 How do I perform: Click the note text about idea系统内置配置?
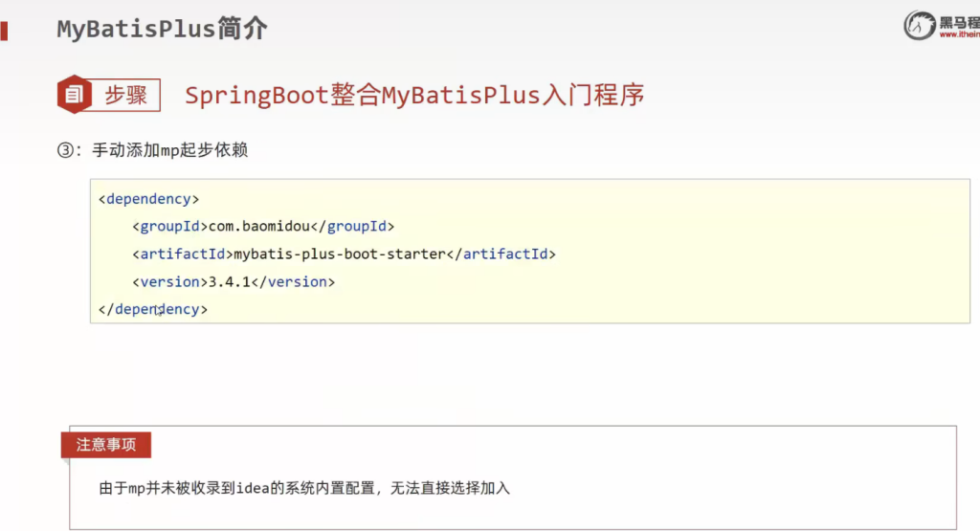304,488
